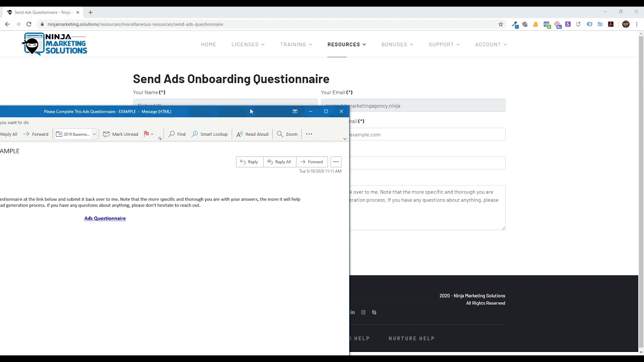
Task: Bookmark this page with the star icon
Action: pos(501,24)
